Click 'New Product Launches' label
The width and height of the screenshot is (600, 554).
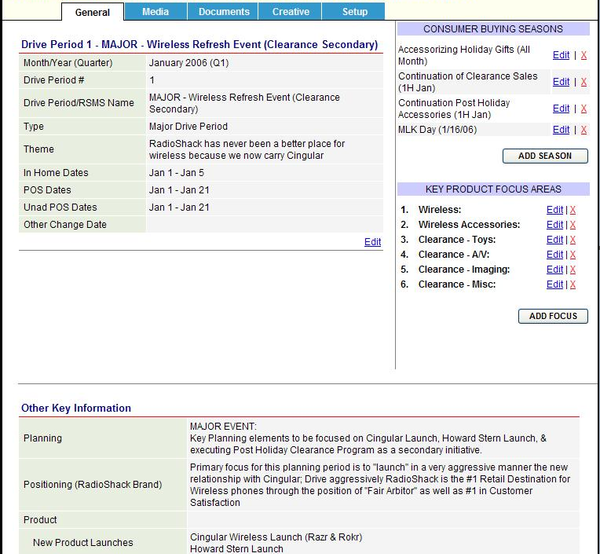[x=83, y=543]
